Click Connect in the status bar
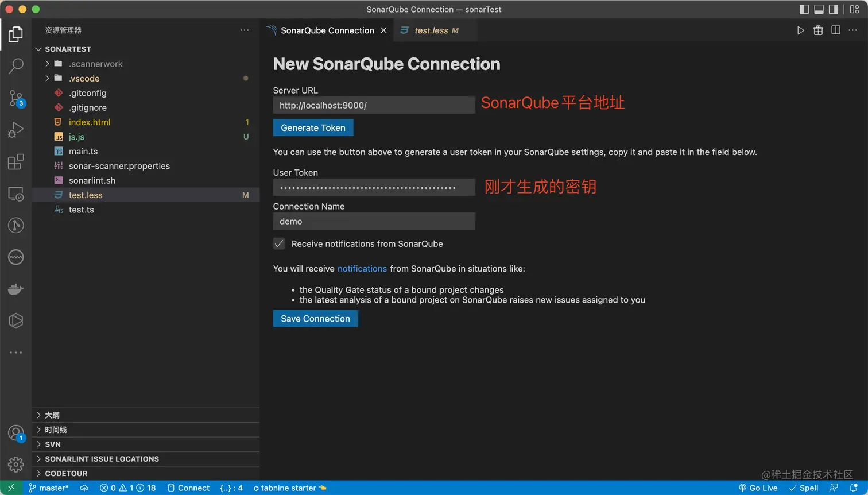Viewport: 868px width, 495px height. pyautogui.click(x=188, y=488)
